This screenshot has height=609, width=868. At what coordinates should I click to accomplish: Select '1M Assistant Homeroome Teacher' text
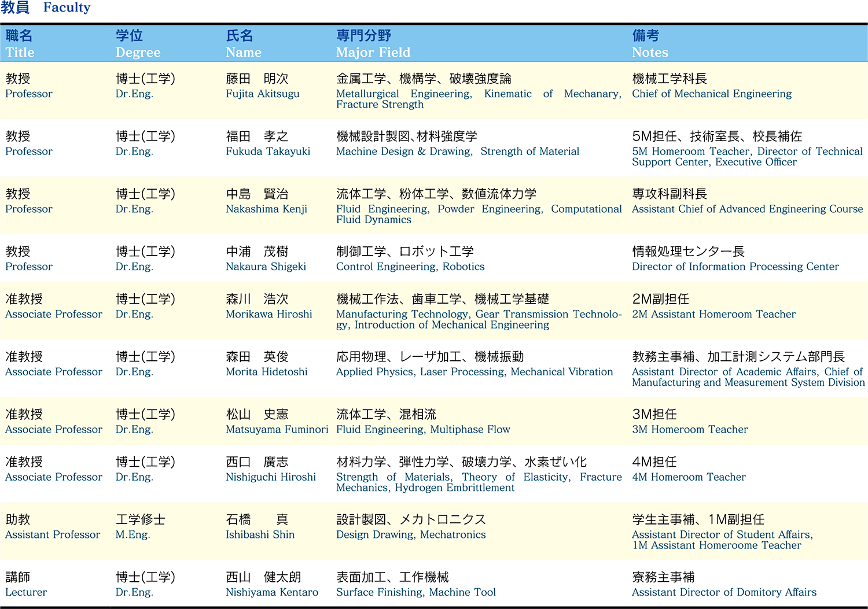click(716, 545)
